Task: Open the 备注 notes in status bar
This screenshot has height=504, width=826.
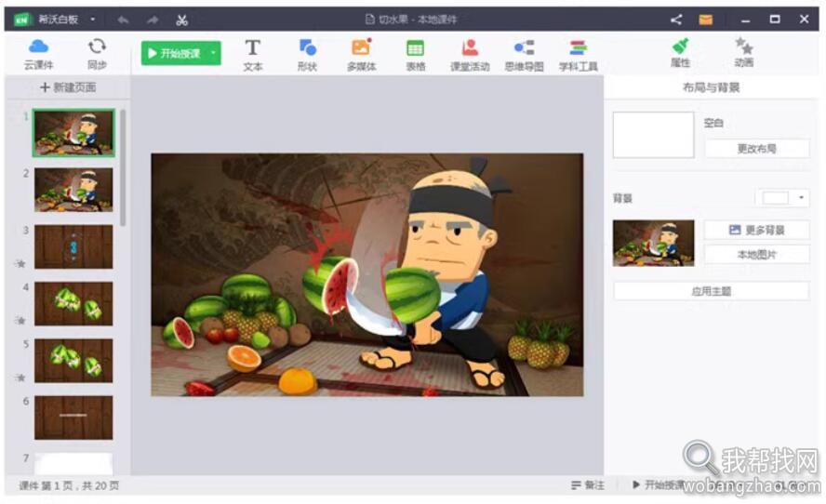Action: pyautogui.click(x=588, y=484)
